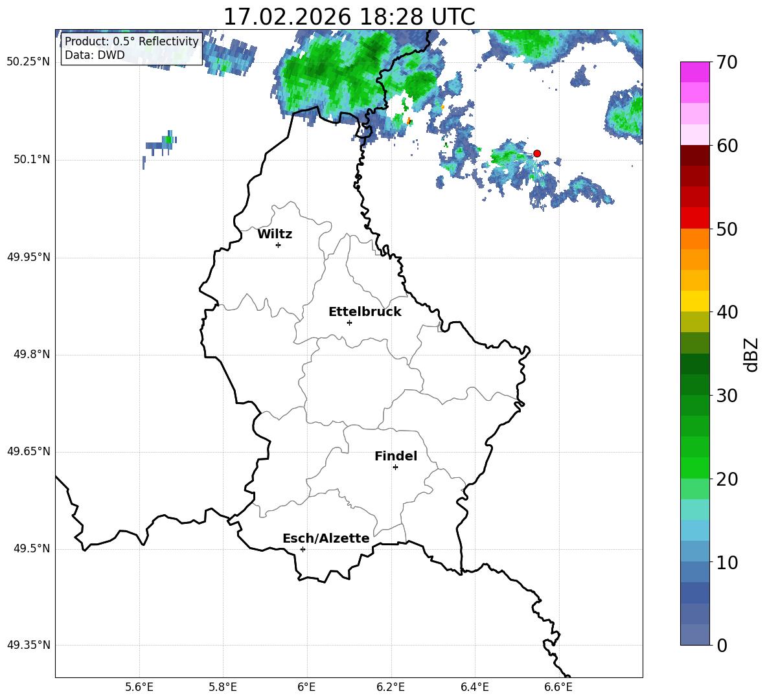Click the Findel station cross marker
The width and height of the screenshot is (767, 700).
coord(395,468)
